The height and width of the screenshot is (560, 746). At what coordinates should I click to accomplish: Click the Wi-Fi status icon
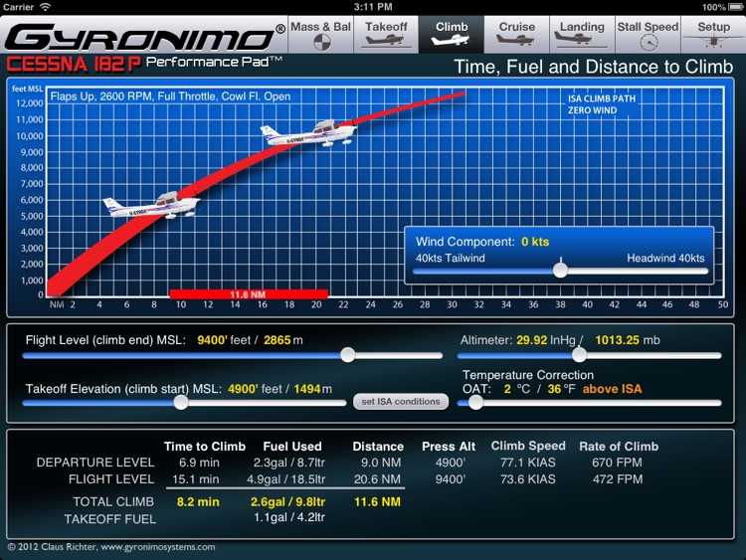(x=45, y=7)
